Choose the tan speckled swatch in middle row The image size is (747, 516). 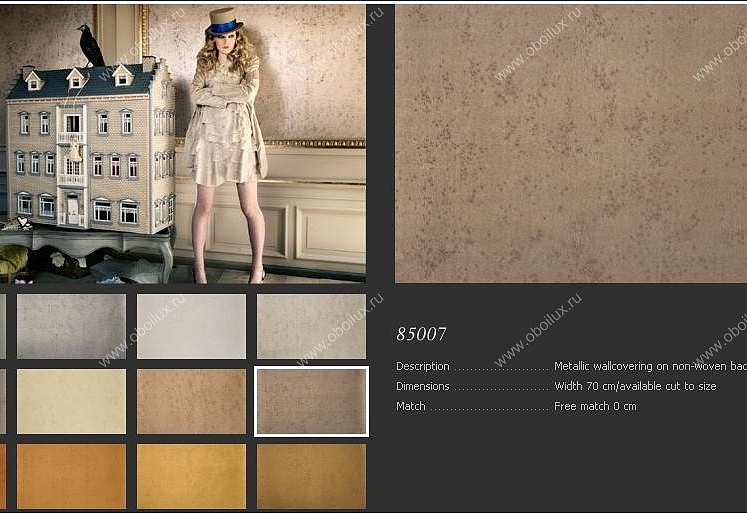(x=192, y=401)
